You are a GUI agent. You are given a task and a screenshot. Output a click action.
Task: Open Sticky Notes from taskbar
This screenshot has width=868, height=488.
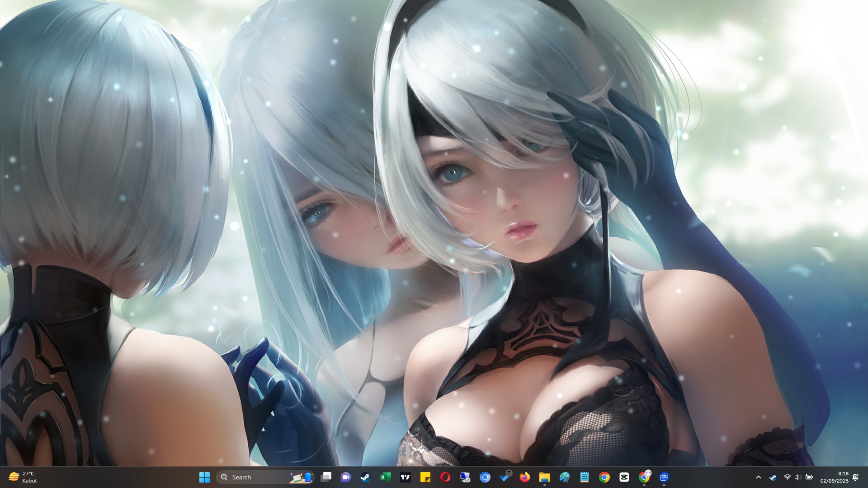425,477
